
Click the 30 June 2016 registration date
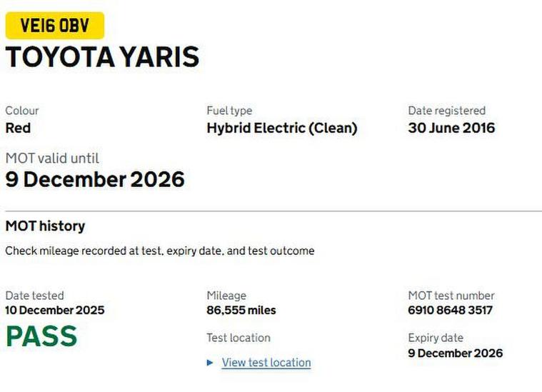point(451,129)
